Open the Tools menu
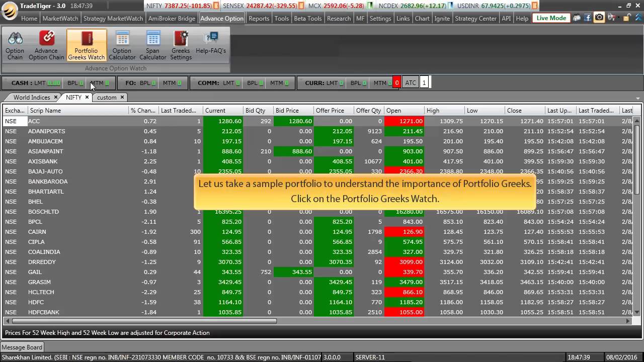The height and width of the screenshot is (362, 644). click(282, 18)
